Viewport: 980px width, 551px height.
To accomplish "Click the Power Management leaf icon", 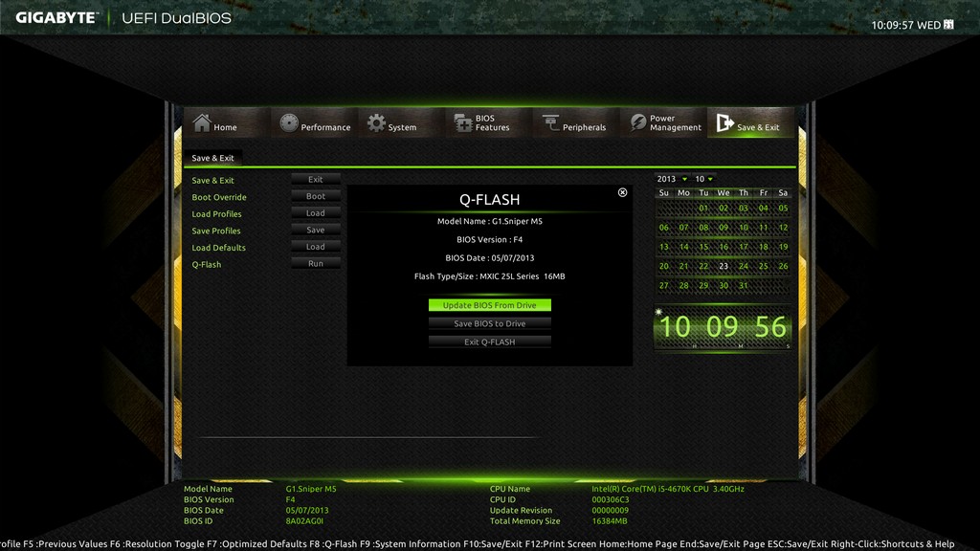I will click(638, 122).
